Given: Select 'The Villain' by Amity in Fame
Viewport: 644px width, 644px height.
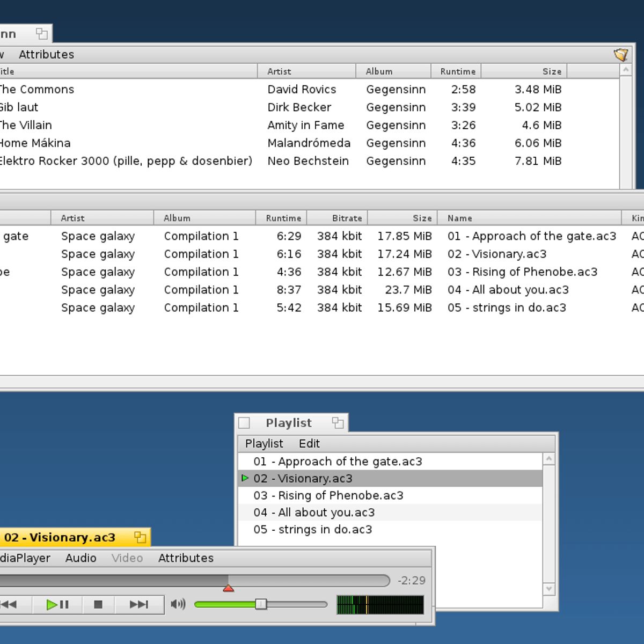Looking at the screenshot, I should [x=26, y=125].
